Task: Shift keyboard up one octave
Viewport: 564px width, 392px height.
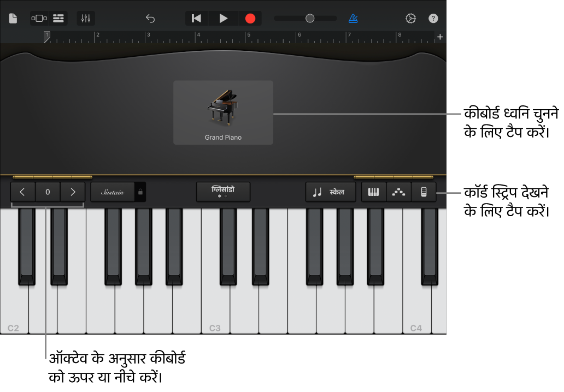Action: pyautogui.click(x=73, y=192)
